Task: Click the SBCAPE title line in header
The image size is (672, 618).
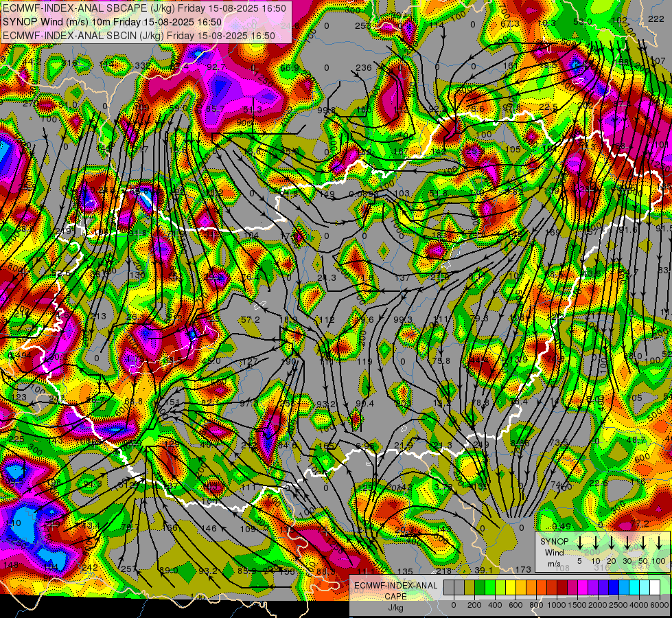Action: coord(144,8)
